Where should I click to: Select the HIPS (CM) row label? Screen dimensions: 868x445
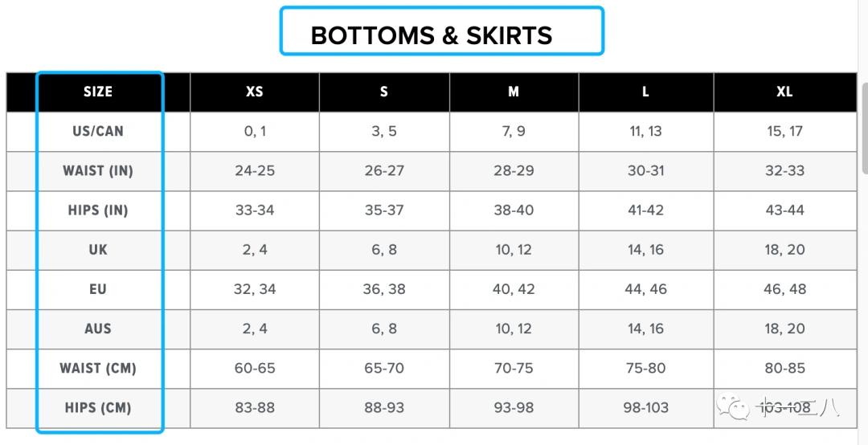pos(98,407)
